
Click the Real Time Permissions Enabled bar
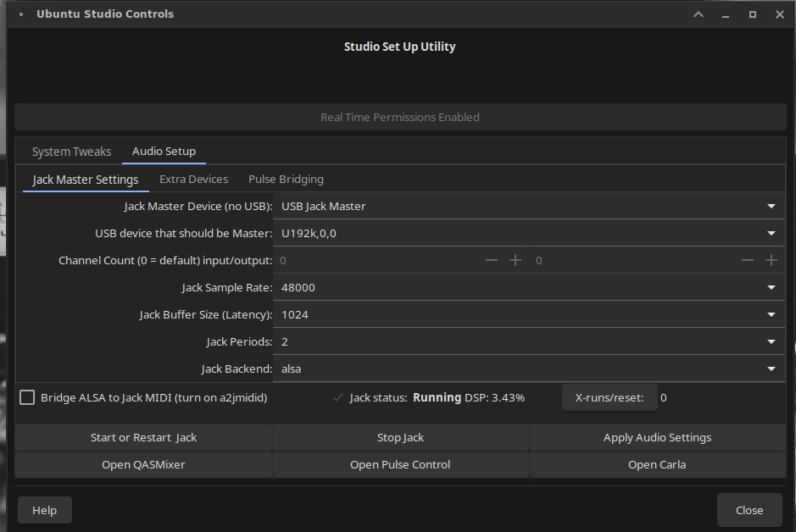click(400, 117)
